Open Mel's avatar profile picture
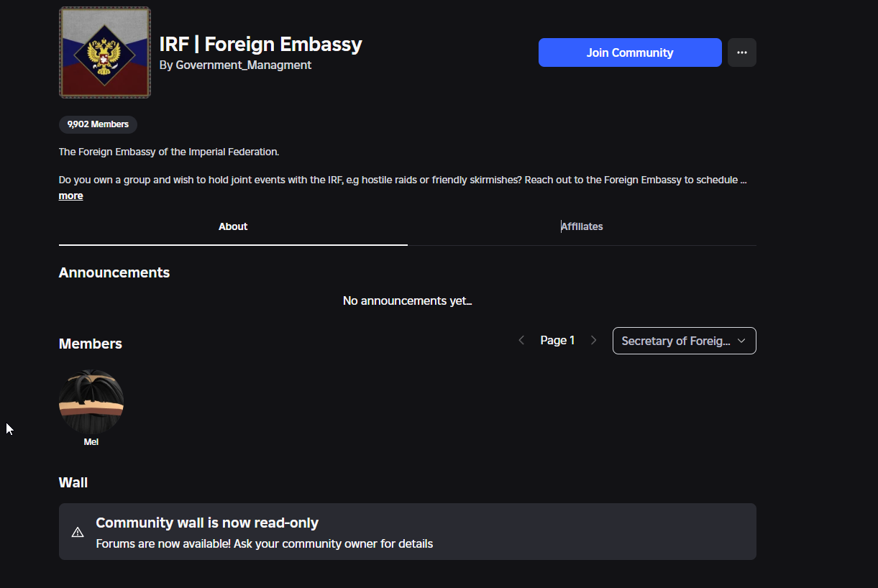 91,402
